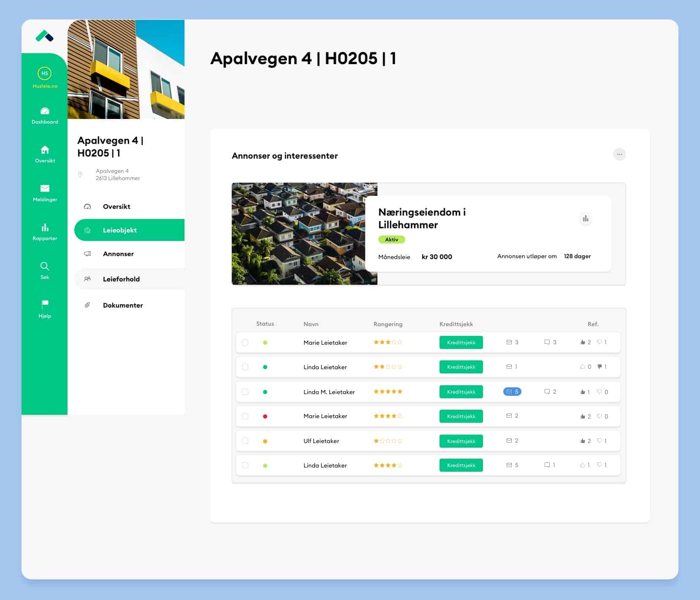The width and height of the screenshot is (700, 600).
Task: Open Hjelp flag icon
Action: 45,304
